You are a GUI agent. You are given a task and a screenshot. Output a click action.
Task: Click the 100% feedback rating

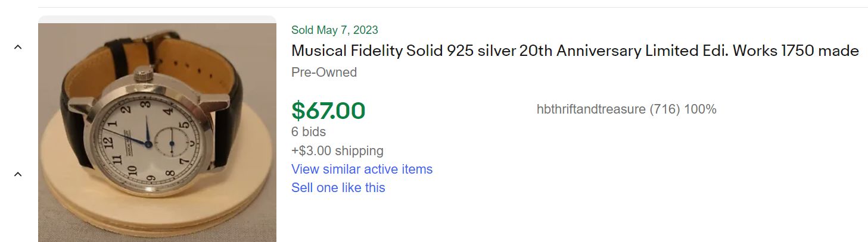tap(700, 109)
